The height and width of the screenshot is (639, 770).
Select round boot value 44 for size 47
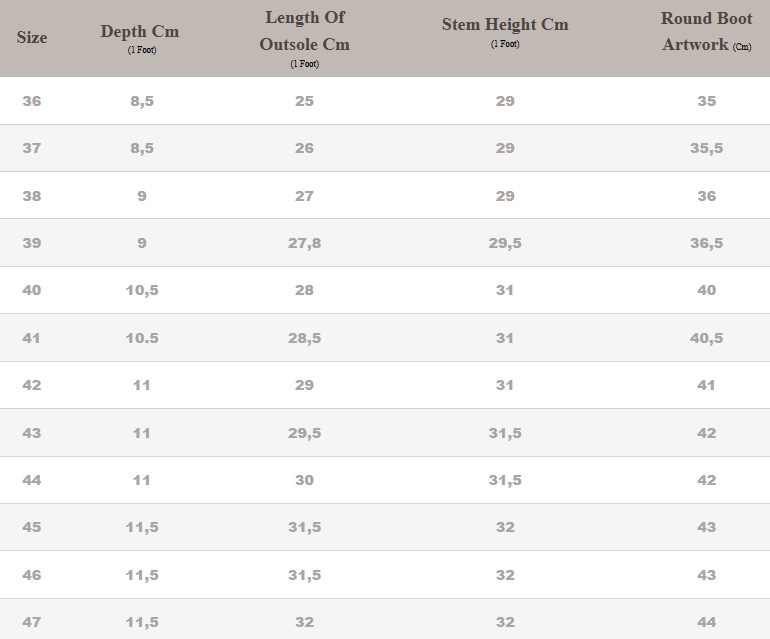[707, 622]
